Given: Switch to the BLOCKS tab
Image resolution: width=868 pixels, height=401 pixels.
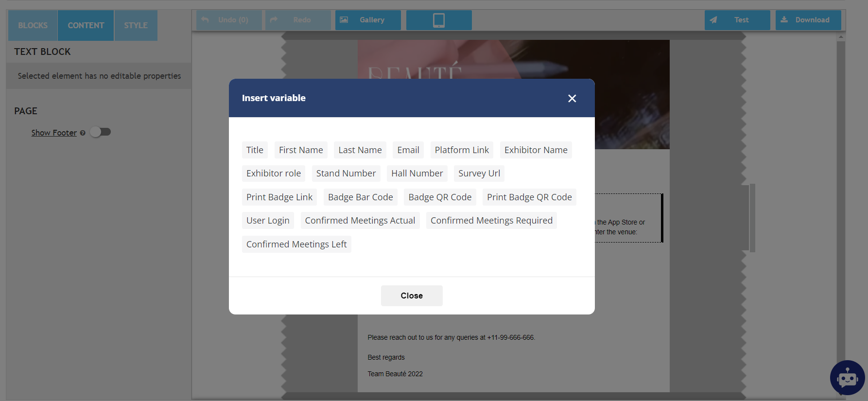Looking at the screenshot, I should 33,25.
